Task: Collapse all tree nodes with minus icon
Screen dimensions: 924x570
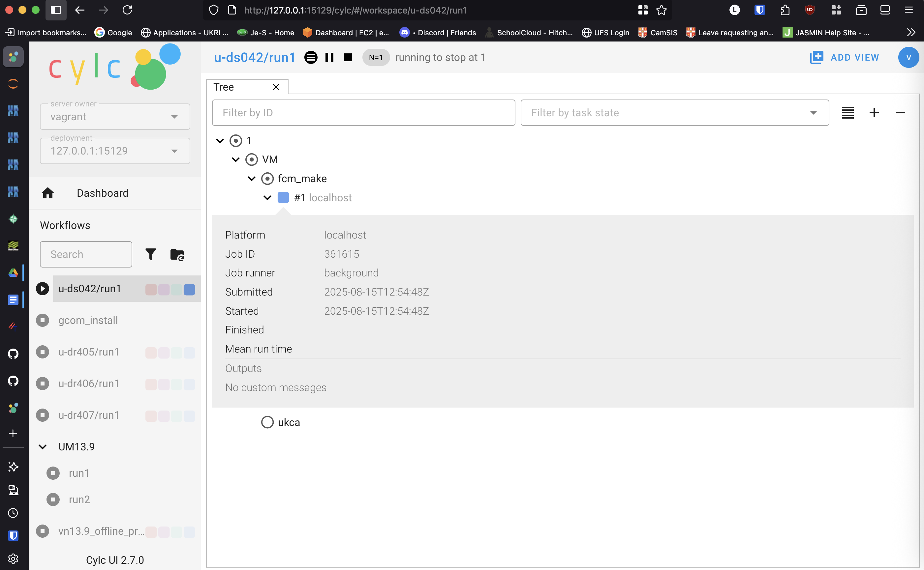Action: tap(900, 113)
